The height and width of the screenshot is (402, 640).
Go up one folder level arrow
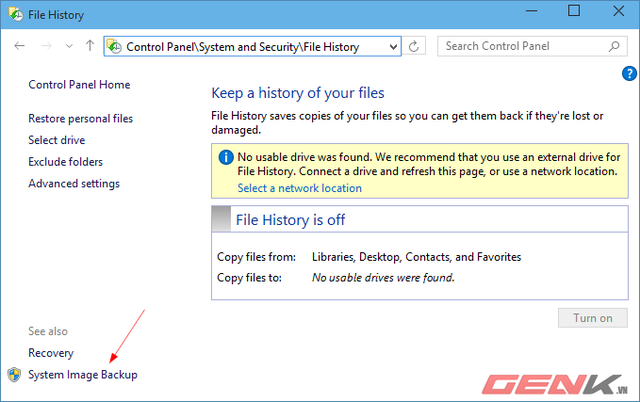tap(90, 45)
